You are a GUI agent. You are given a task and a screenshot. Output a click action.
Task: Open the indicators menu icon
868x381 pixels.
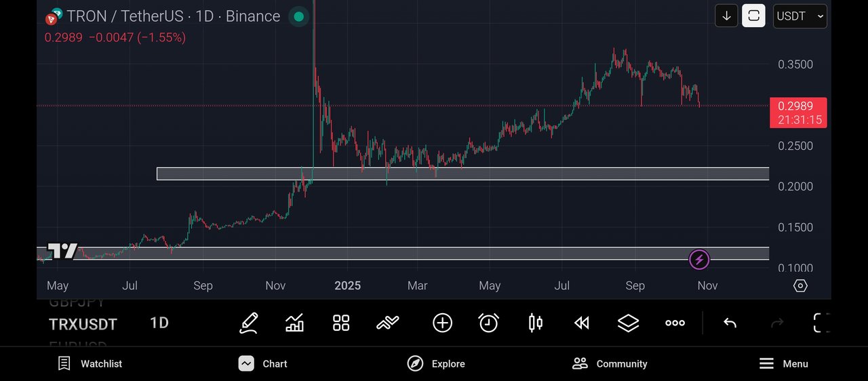295,323
